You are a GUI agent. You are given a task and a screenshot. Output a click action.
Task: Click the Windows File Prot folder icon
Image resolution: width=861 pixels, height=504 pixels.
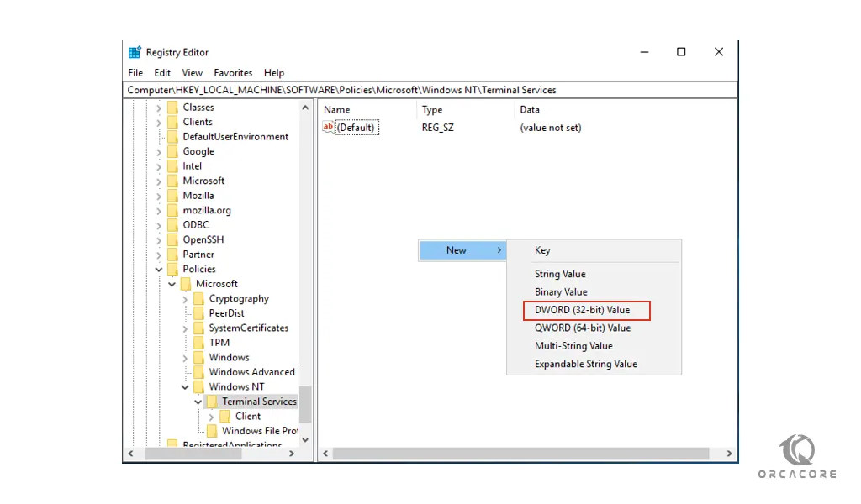pos(212,431)
